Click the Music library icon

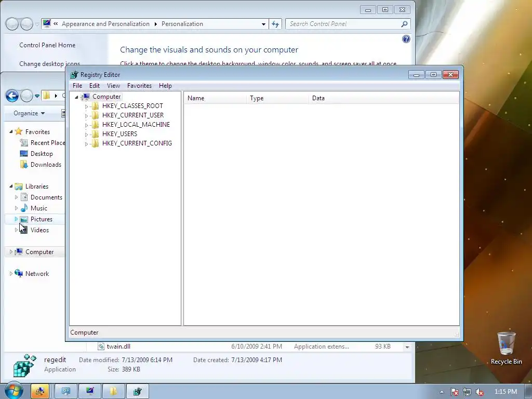tap(24, 208)
